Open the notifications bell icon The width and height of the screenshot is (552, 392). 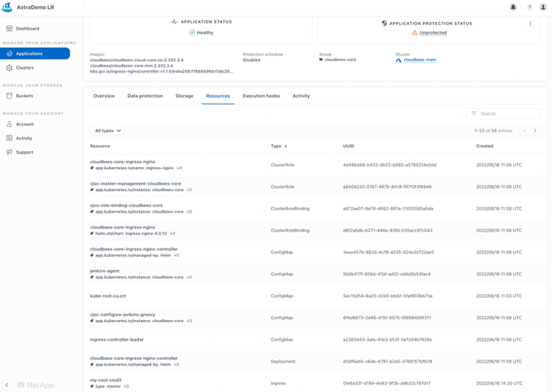513,7
